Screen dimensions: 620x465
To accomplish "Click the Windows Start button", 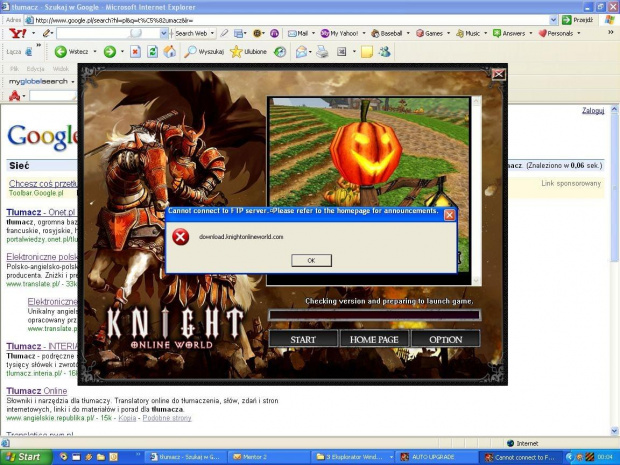I will tap(25, 457).
